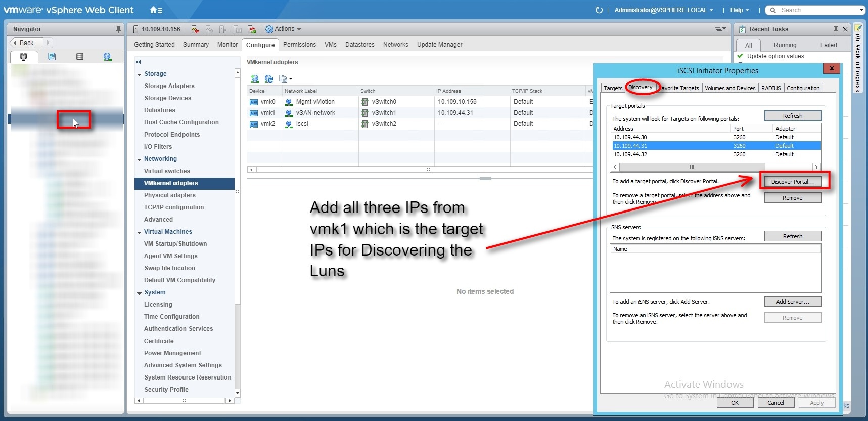Pin the Navigator panel
Screen dimensions: 868x421
(118, 29)
